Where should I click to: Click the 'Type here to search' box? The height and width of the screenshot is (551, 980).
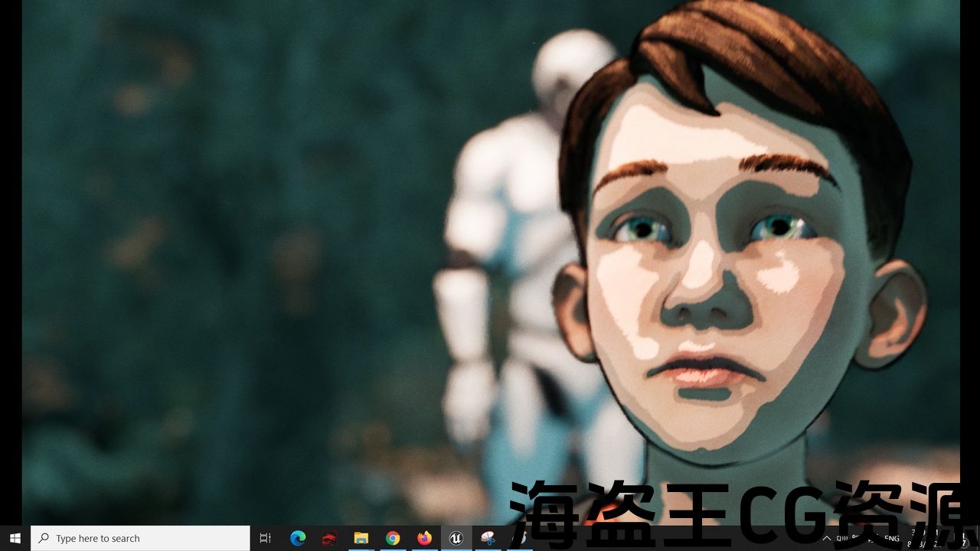tap(140, 538)
